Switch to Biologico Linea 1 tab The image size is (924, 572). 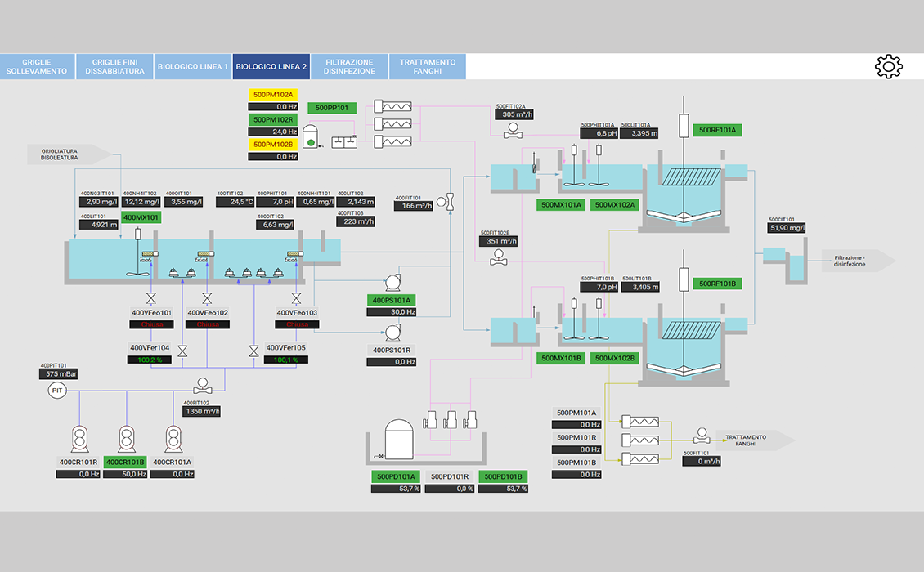tap(193, 67)
